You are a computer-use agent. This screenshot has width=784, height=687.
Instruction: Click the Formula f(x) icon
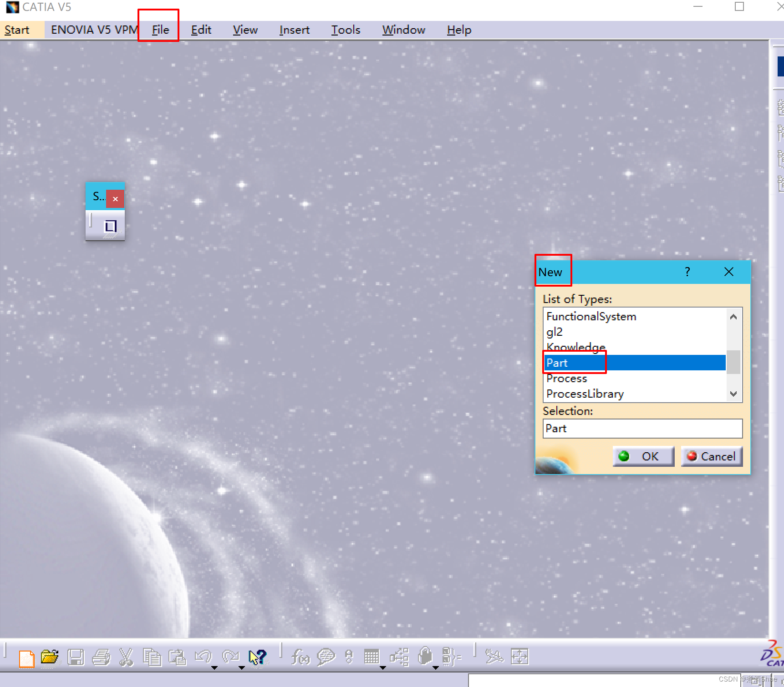[x=300, y=657]
